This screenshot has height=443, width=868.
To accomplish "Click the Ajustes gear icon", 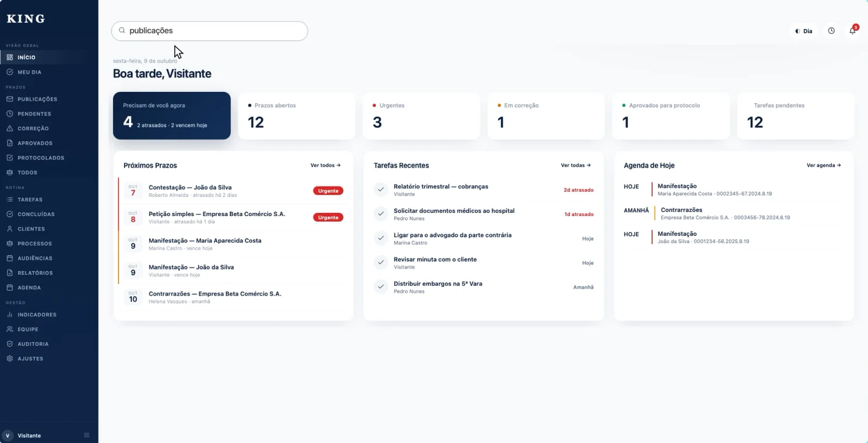I will (10, 359).
